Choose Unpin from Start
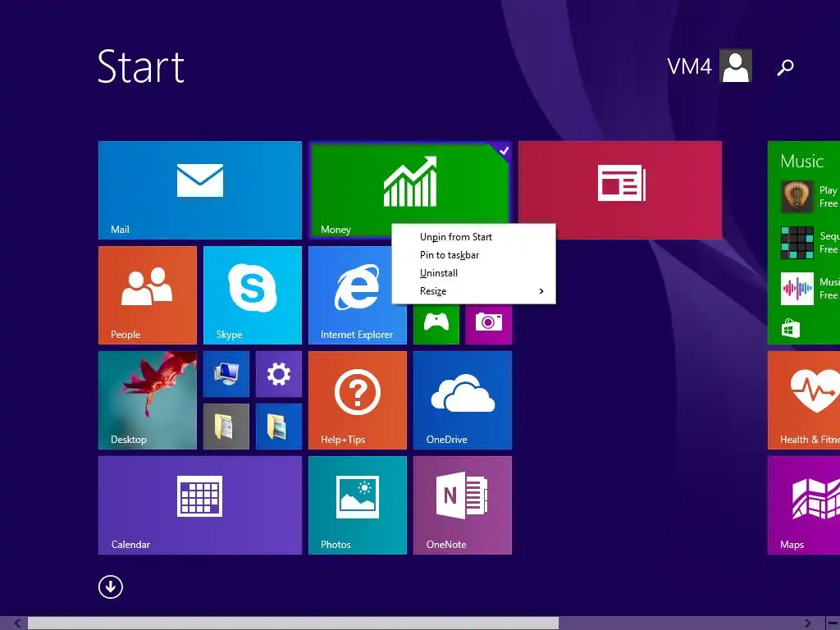Image resolution: width=840 pixels, height=630 pixels. tap(456, 237)
